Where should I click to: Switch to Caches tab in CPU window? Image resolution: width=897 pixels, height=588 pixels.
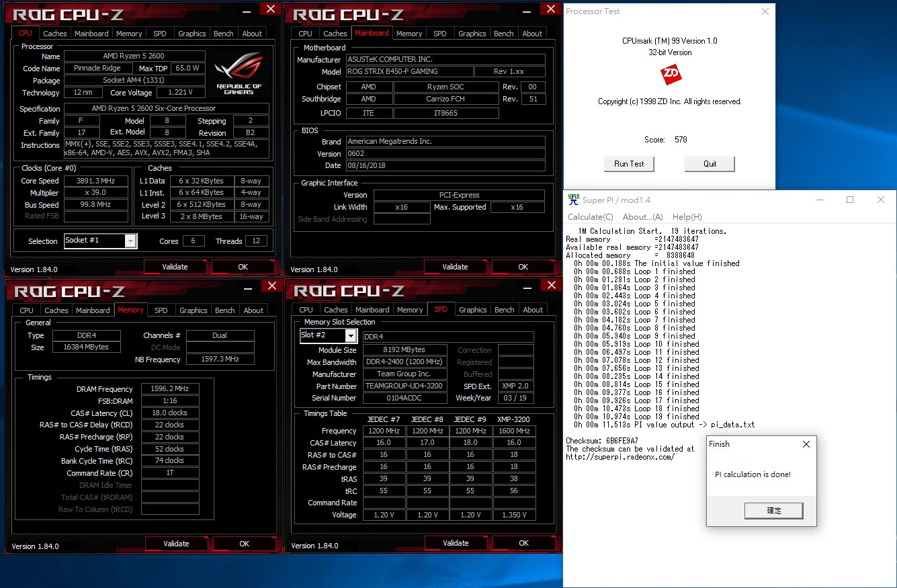[54, 34]
